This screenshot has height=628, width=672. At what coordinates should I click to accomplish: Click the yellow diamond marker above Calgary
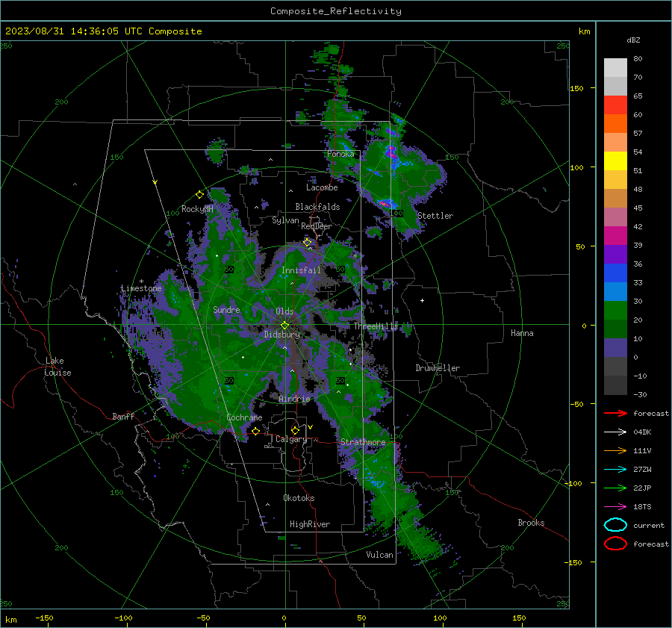(295, 430)
